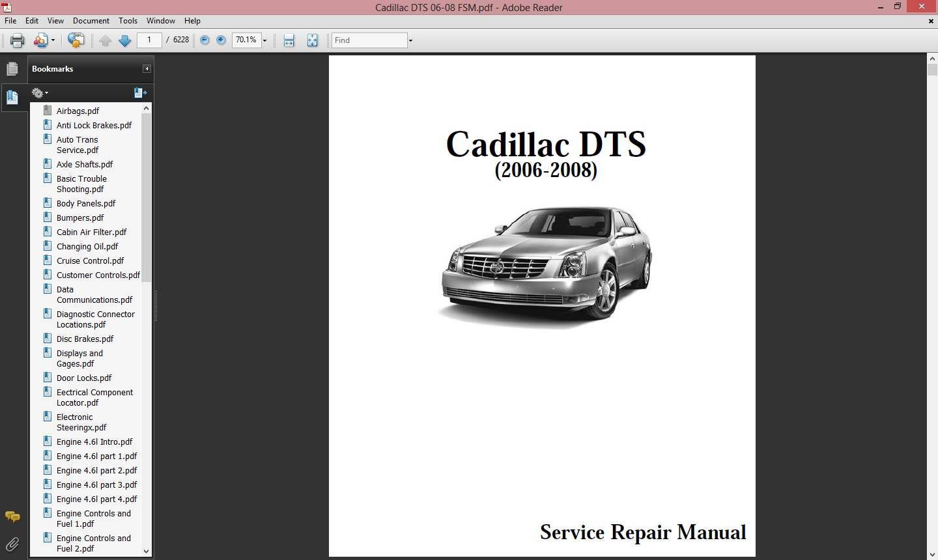Screen dimensions: 938x560
Task: Collapse the Bookmarks panel using the header arrow
Action: pos(147,69)
